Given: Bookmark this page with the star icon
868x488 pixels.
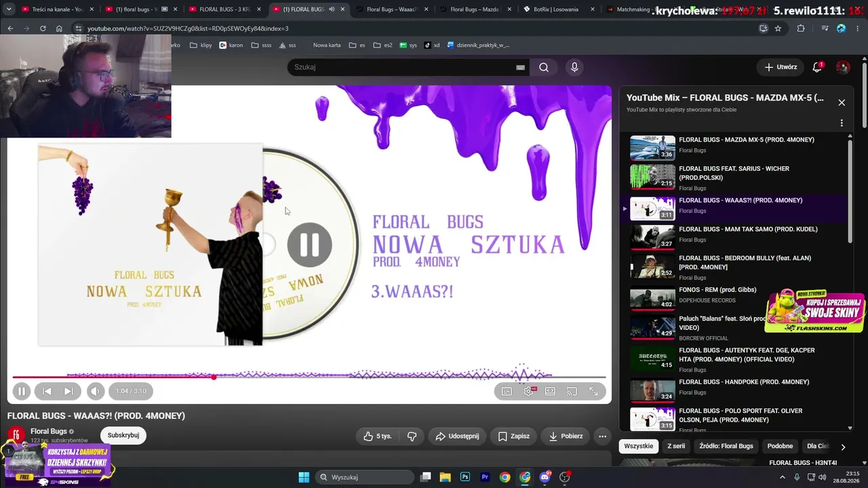Looking at the screenshot, I should click(778, 28).
